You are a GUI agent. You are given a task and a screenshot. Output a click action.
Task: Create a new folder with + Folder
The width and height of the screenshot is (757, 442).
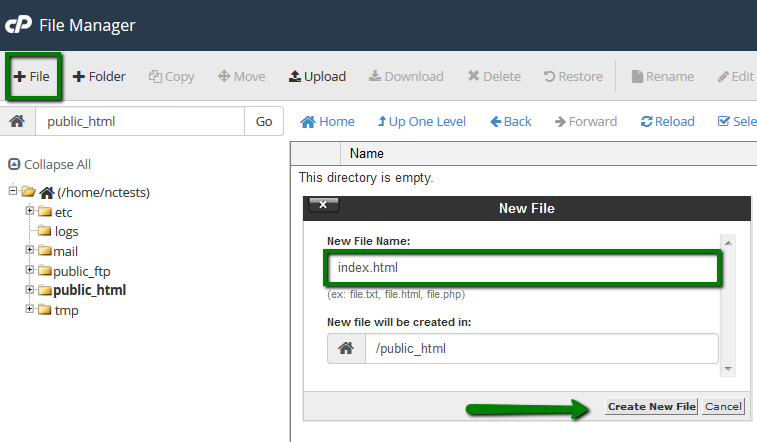click(x=99, y=77)
